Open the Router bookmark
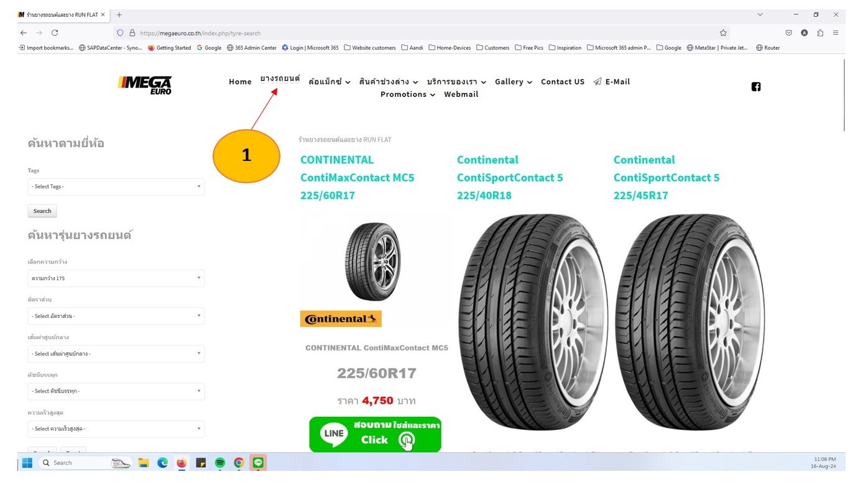Screen dimensions: 868x492 pyautogui.click(x=768, y=48)
